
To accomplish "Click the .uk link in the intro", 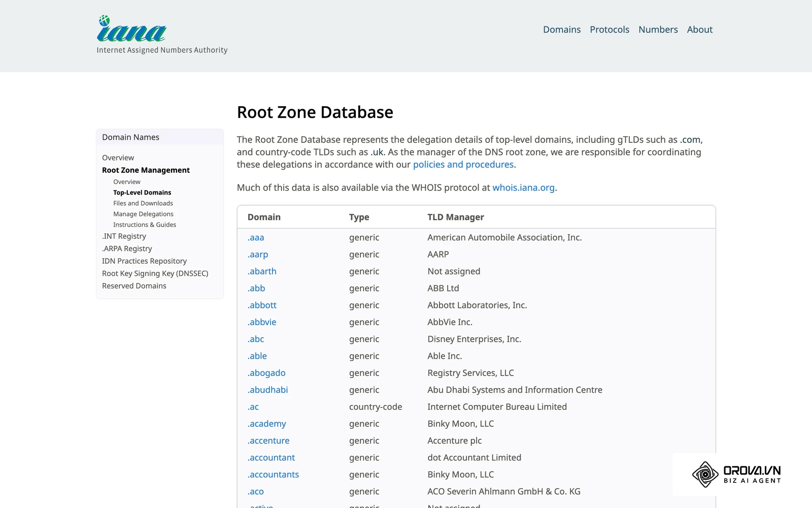I will (377, 152).
